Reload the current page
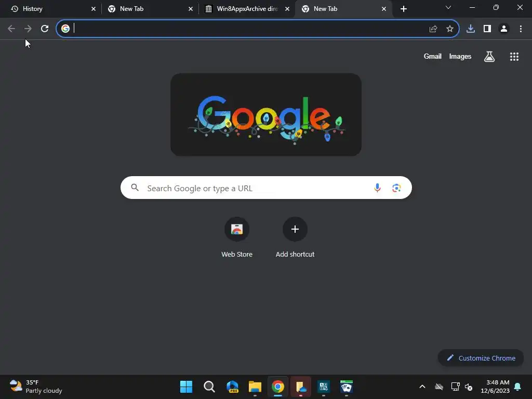Screen dimensions: 532x399 click(x=45, y=29)
